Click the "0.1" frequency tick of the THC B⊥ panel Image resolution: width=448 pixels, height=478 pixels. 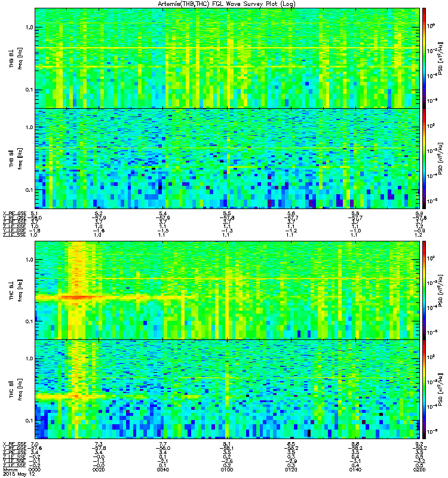pos(29,321)
